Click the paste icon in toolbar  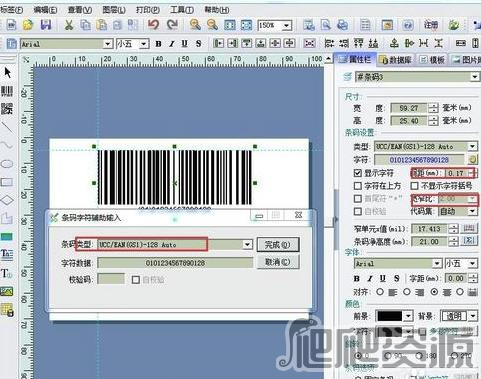coord(101,25)
